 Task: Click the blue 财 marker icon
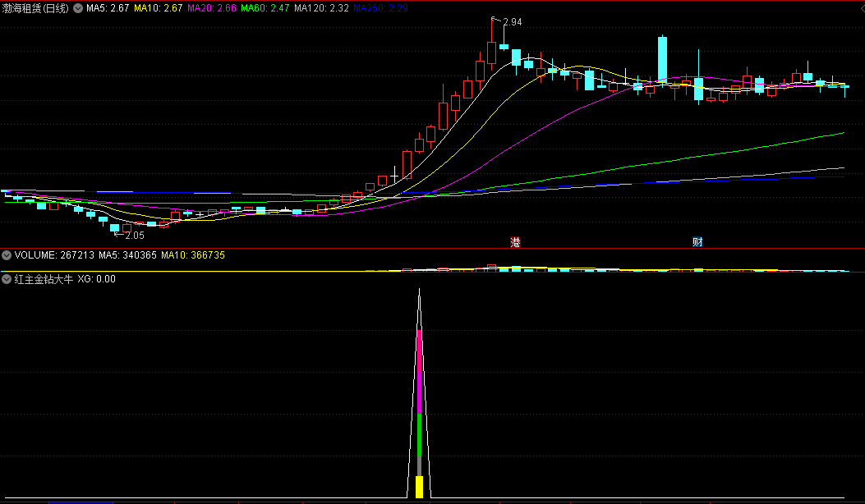(x=697, y=242)
